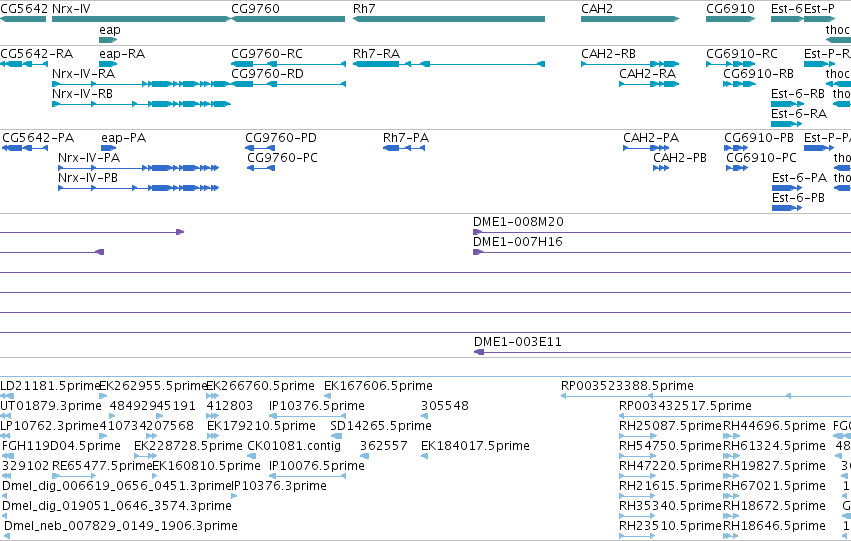
Task: Select the eap gene label
Action: pos(110,30)
